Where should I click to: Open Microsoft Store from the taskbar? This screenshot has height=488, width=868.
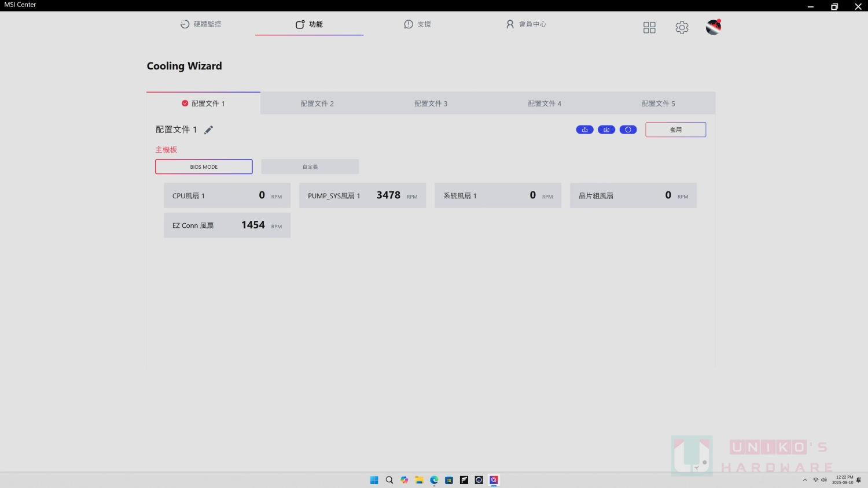[x=449, y=480]
